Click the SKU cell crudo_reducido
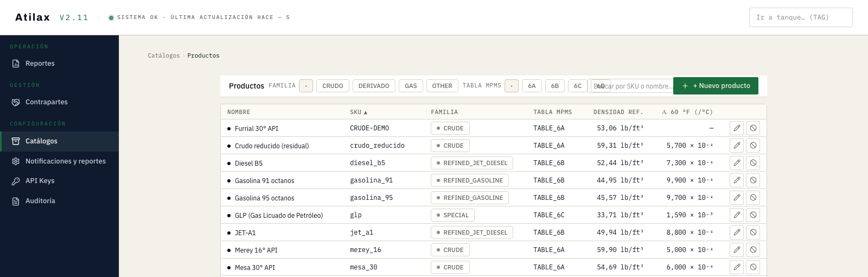868x277 pixels. (377, 146)
